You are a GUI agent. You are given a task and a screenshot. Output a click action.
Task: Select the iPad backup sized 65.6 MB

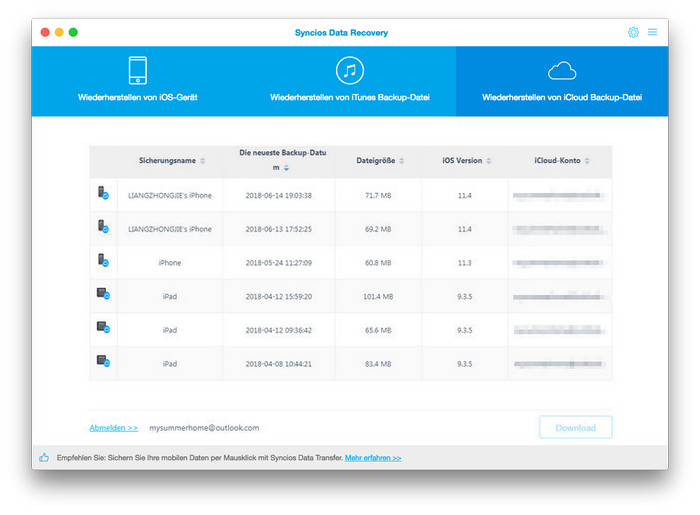[x=170, y=330]
